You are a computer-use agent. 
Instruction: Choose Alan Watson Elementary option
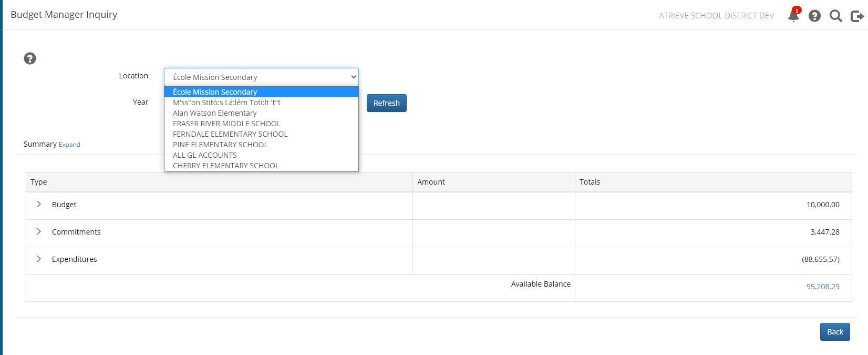click(214, 113)
